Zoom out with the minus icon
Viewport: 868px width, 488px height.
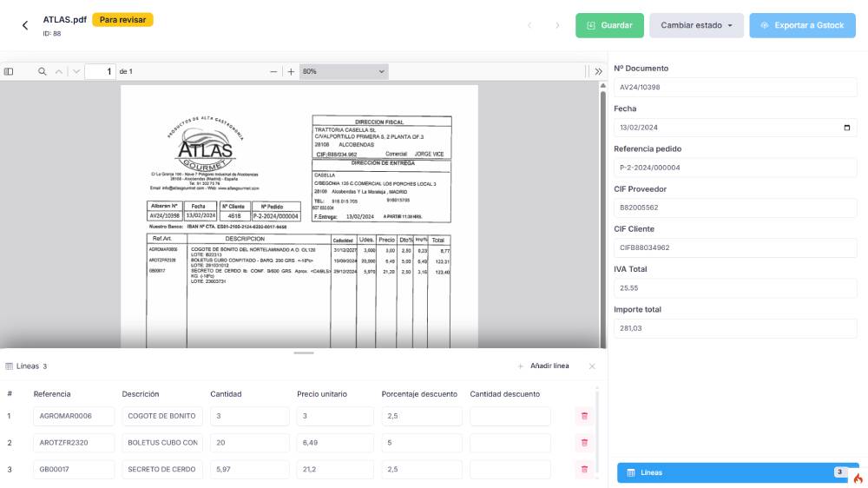[273, 71]
